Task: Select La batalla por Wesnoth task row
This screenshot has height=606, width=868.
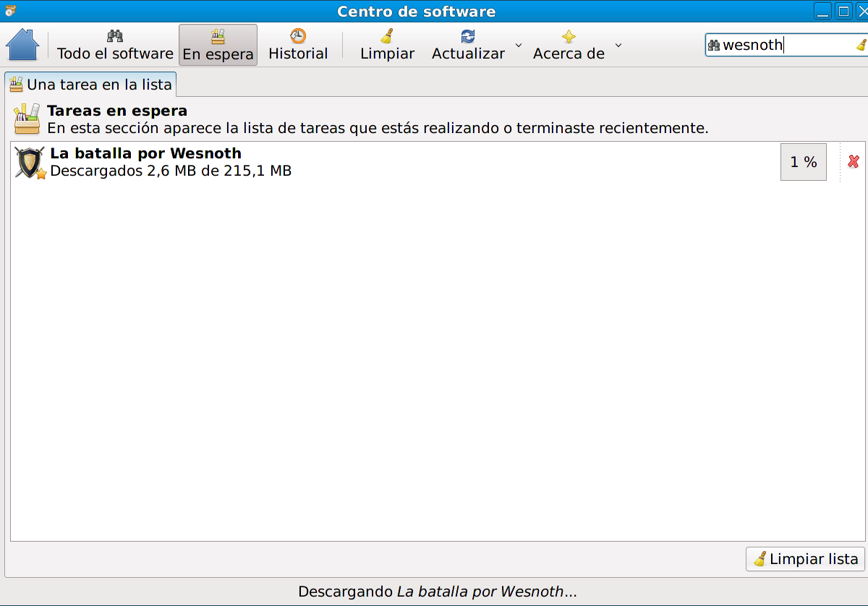Action: [x=438, y=162]
